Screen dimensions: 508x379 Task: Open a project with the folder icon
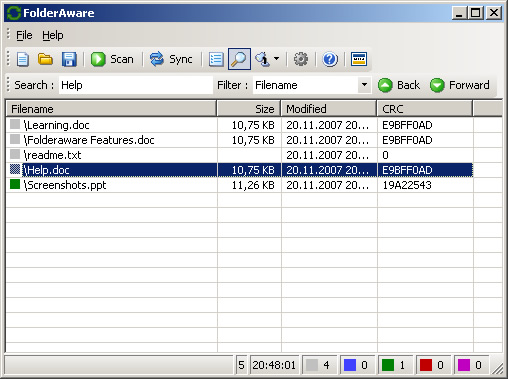click(x=45, y=59)
